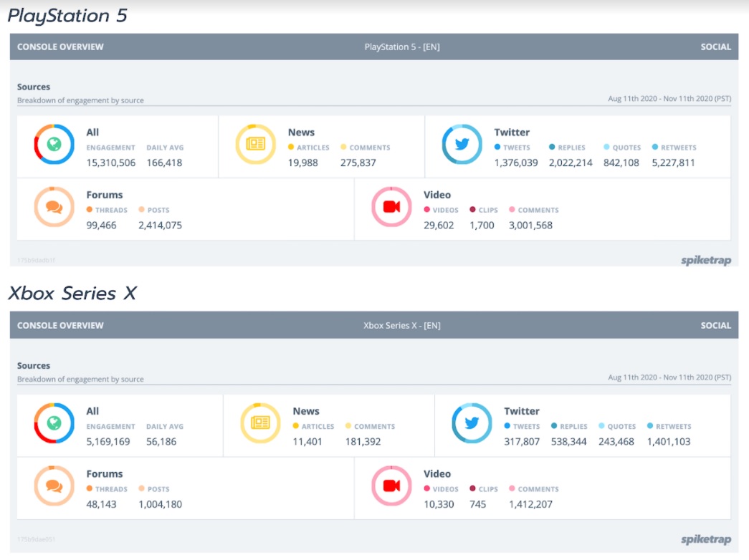Click the spiketrap logo in Xbox Series X panel

pos(706,539)
